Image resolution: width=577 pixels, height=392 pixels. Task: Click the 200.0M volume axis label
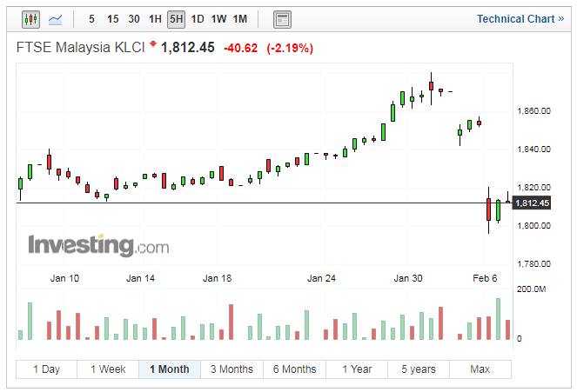531,289
